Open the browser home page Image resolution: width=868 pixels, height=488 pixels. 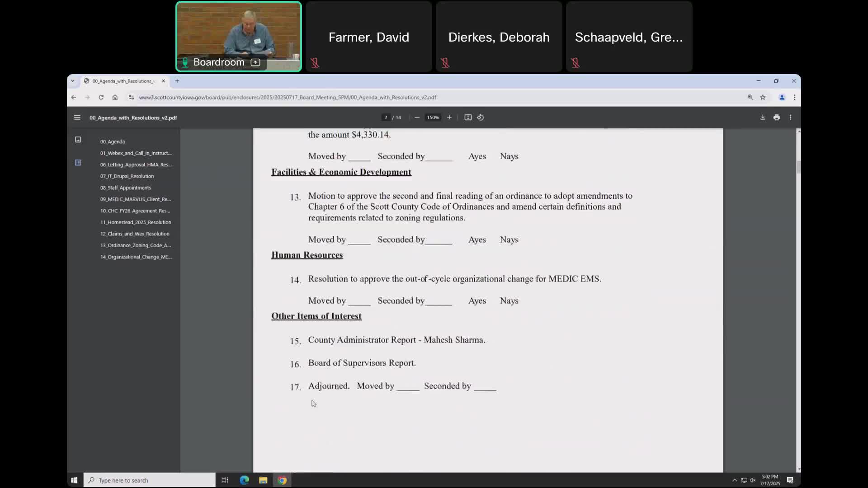[x=115, y=97]
